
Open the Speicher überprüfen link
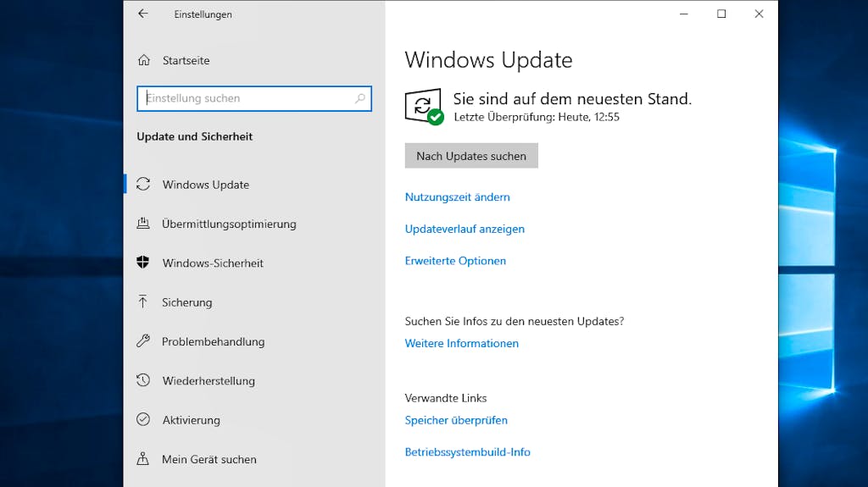(456, 420)
